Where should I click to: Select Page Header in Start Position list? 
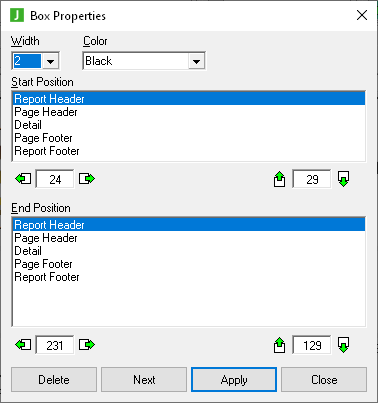(189, 112)
